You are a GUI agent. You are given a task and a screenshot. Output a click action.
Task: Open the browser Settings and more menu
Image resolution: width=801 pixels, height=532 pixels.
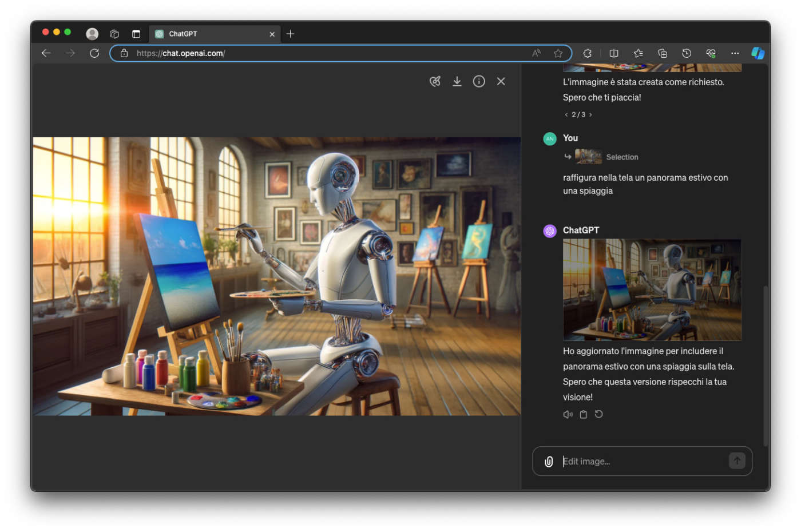pyautogui.click(x=735, y=53)
